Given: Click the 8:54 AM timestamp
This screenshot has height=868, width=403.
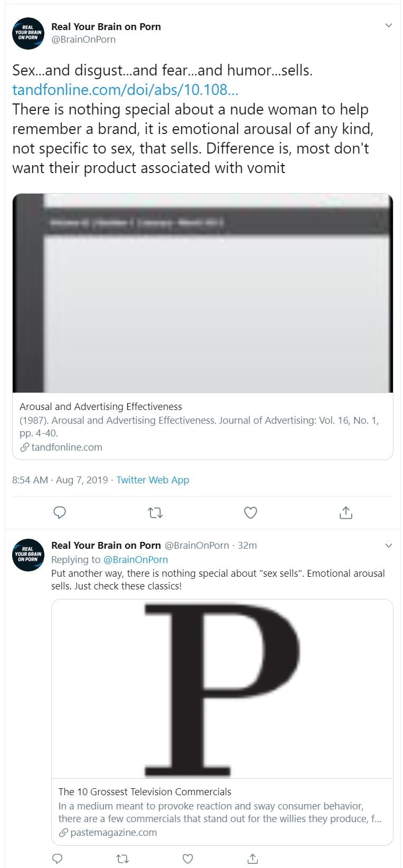Looking at the screenshot, I should pos(30,480).
